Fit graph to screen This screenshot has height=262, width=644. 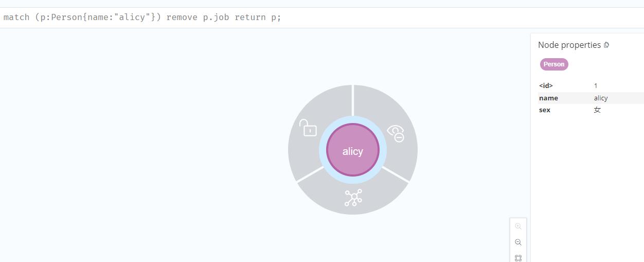[518, 258]
